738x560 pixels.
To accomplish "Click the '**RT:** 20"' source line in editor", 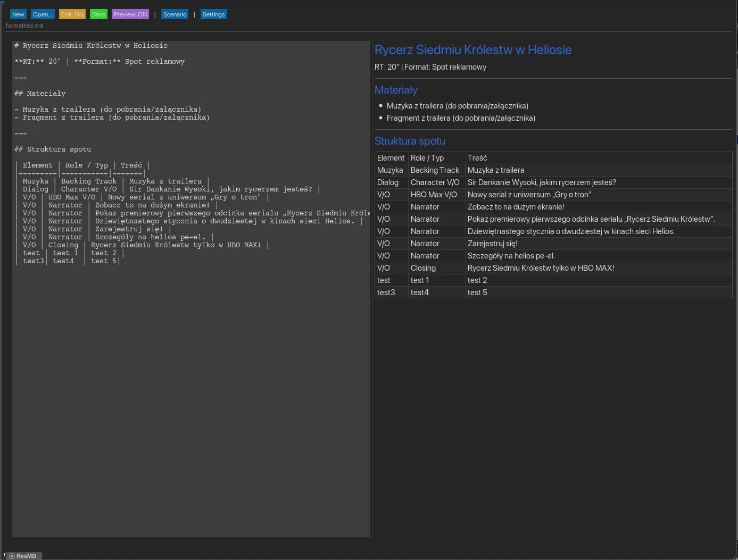I will tap(99, 62).
